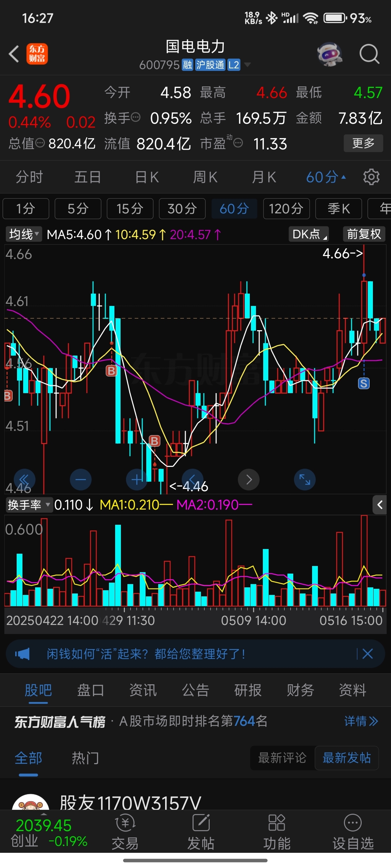Move chart right one step
391x868 pixels.
click(x=249, y=480)
